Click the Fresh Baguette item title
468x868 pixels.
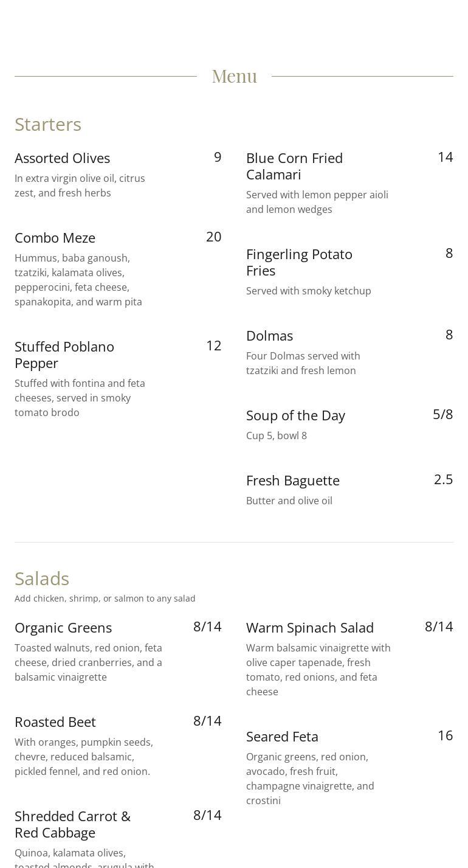pyautogui.click(x=292, y=481)
